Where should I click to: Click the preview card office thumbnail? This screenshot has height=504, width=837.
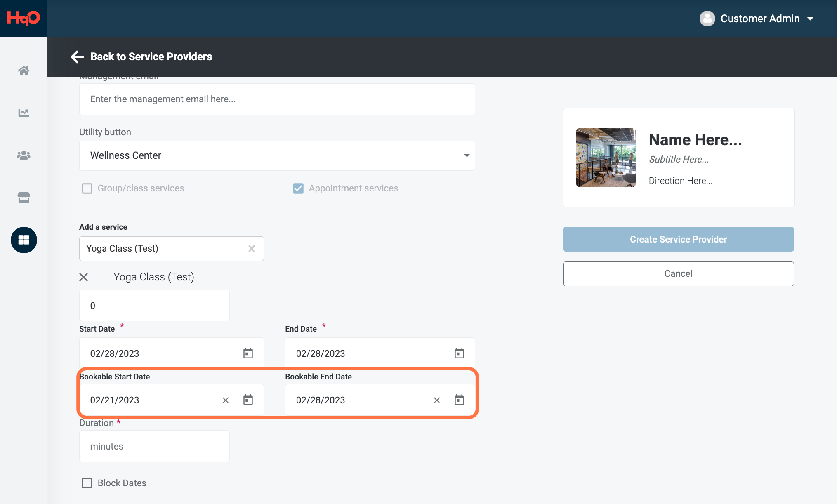606,158
